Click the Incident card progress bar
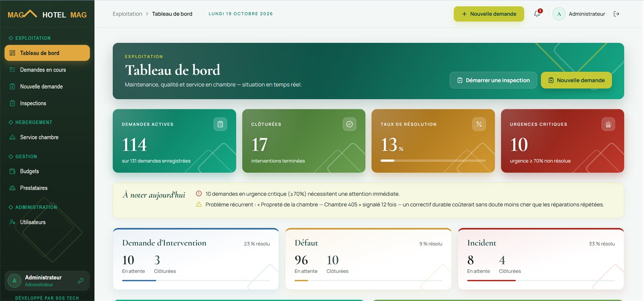 (x=541, y=281)
